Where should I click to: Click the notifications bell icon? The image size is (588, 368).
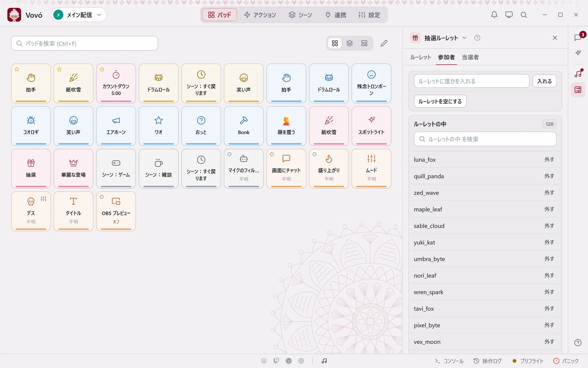click(x=494, y=15)
